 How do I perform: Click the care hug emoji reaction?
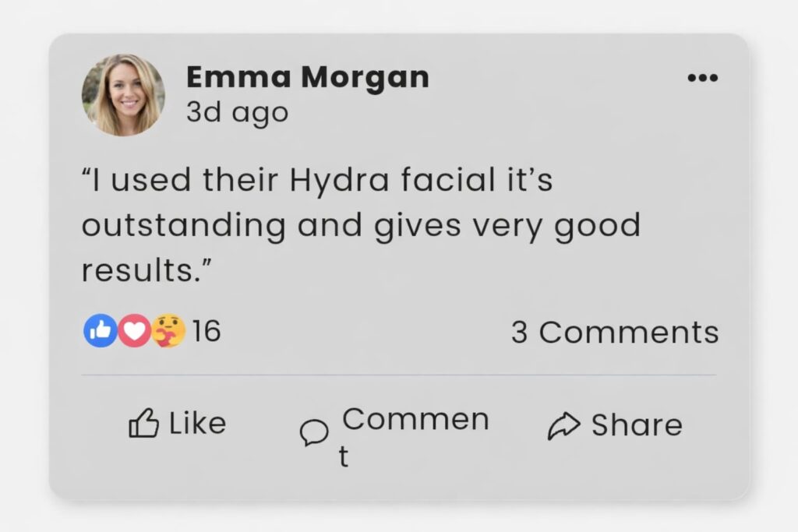(168, 331)
